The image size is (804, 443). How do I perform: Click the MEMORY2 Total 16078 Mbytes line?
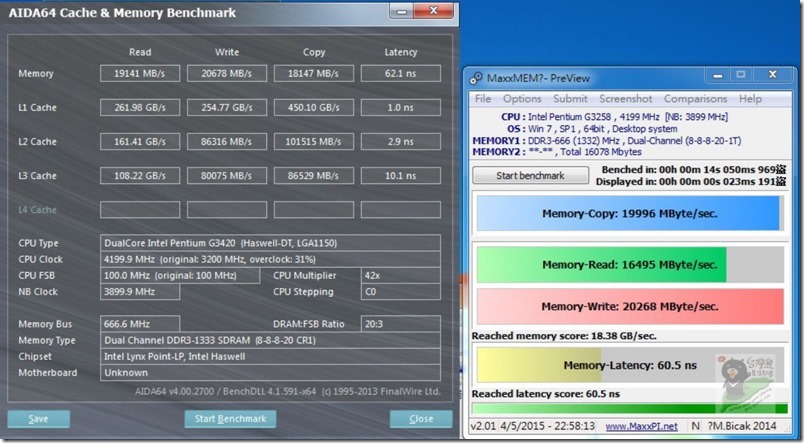pos(557,152)
